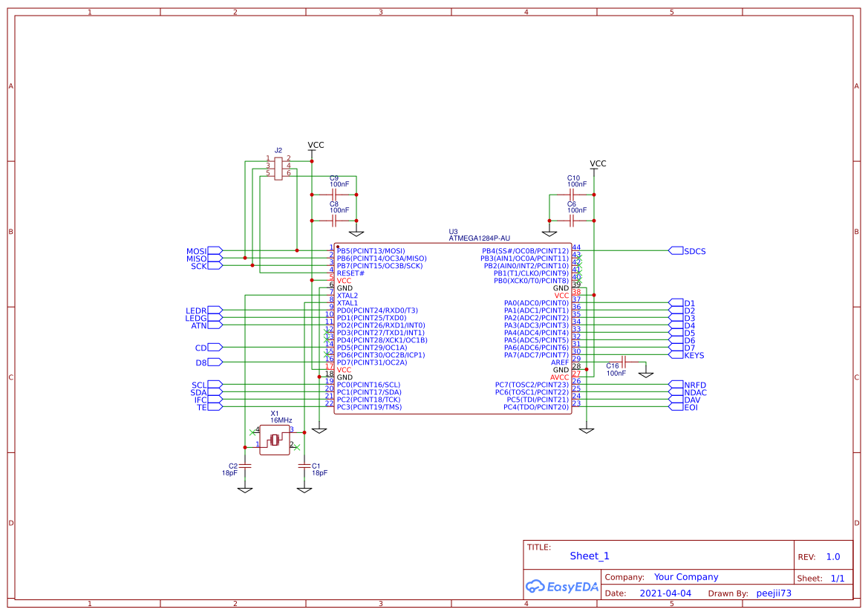The image size is (868, 615).
Task: Click the revision value 1.0 field
Action: (x=833, y=556)
